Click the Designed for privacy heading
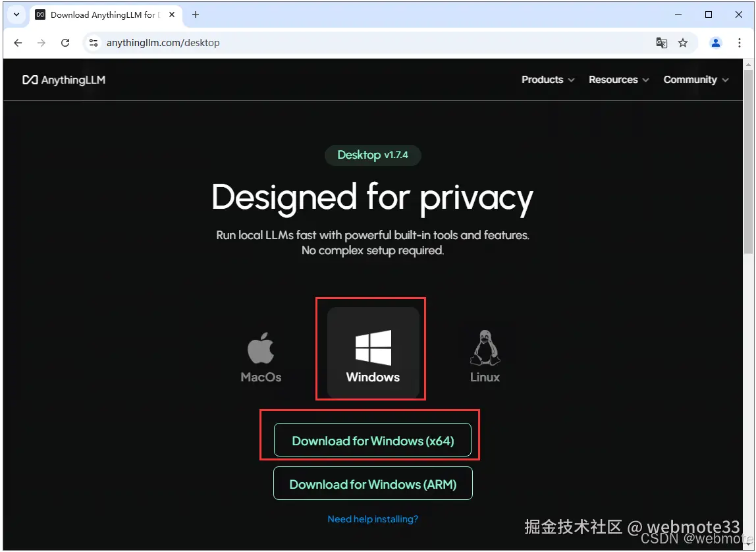This screenshot has width=756, height=552. [x=373, y=198]
